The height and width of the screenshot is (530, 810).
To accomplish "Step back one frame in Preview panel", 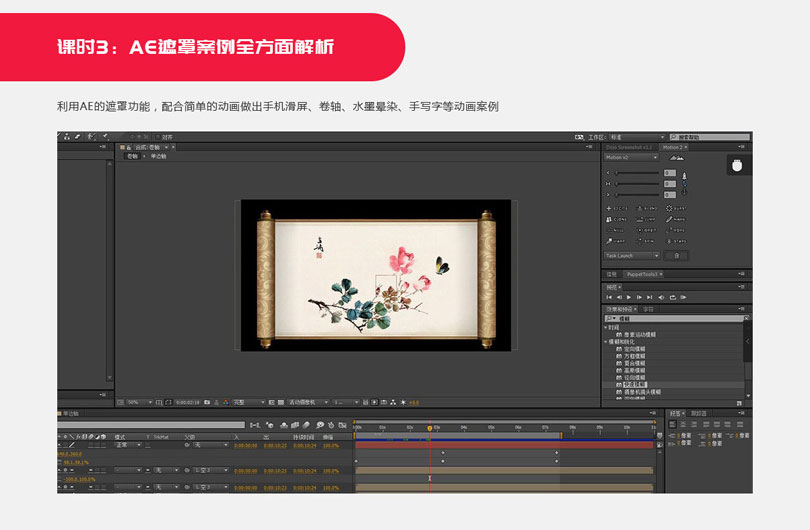I will (619, 298).
